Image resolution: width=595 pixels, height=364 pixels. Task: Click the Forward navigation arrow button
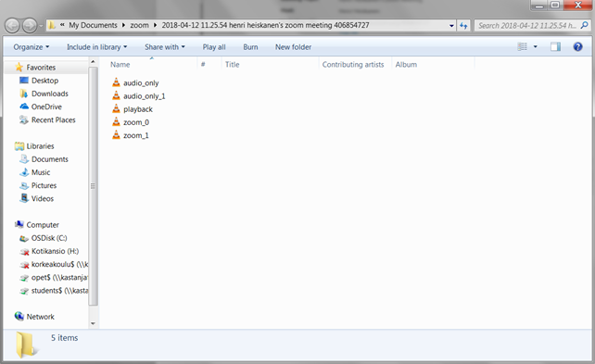coord(30,26)
